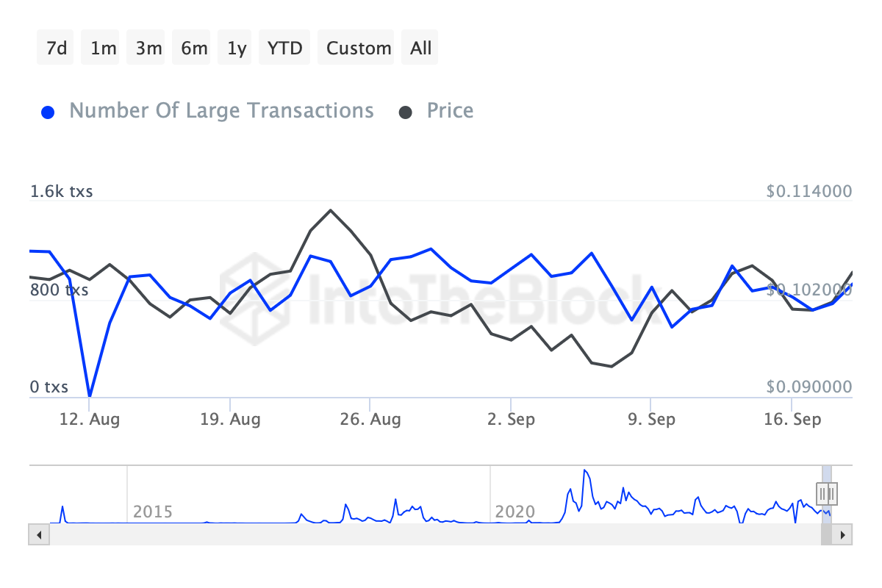Click the dark gray Price dot
The image size is (882, 588).
pos(405,112)
